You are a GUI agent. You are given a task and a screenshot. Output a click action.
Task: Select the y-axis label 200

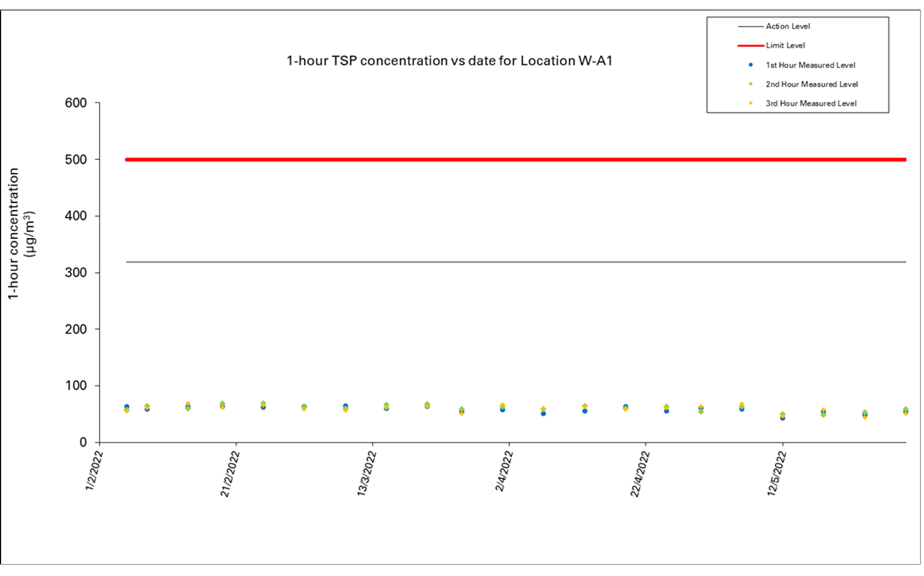pyautogui.click(x=76, y=329)
